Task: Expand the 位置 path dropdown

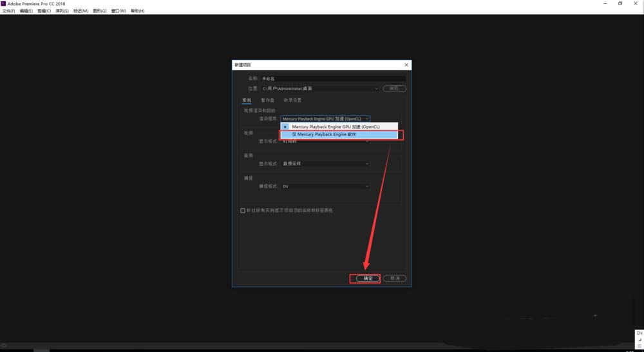Action: (376, 88)
